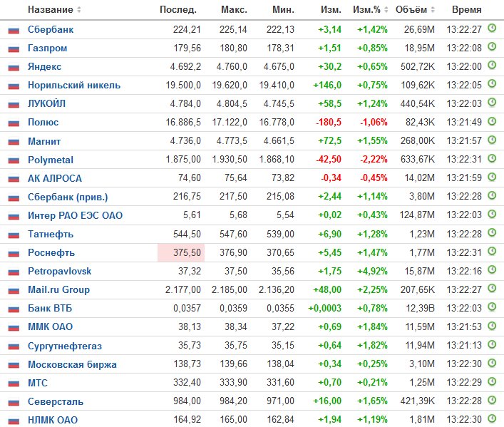Screen dimensions: 504x427
Task: Click Petropavlovsk change value +4,92%
Action: tap(372, 272)
